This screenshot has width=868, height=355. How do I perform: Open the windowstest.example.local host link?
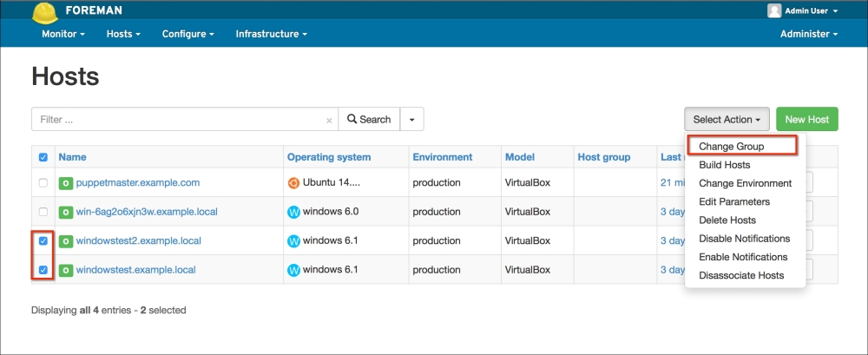point(135,270)
